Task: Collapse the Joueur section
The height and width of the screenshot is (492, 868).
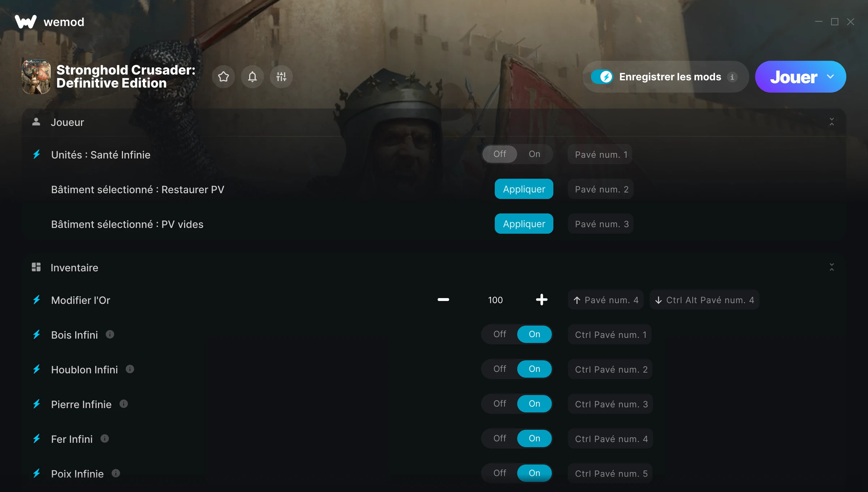Action: coord(832,122)
